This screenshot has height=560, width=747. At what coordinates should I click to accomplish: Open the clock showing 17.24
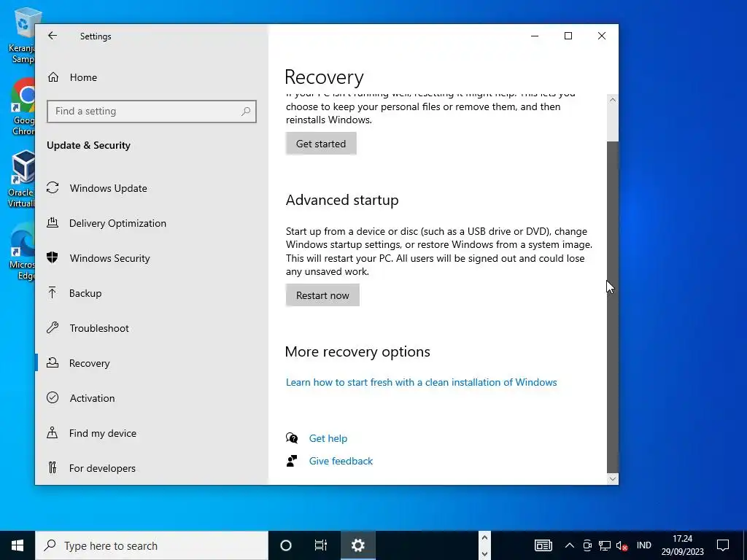[682, 545]
